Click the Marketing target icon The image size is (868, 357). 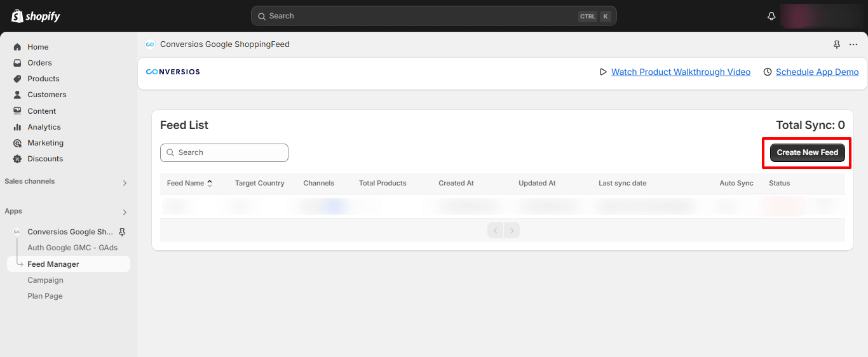17,143
